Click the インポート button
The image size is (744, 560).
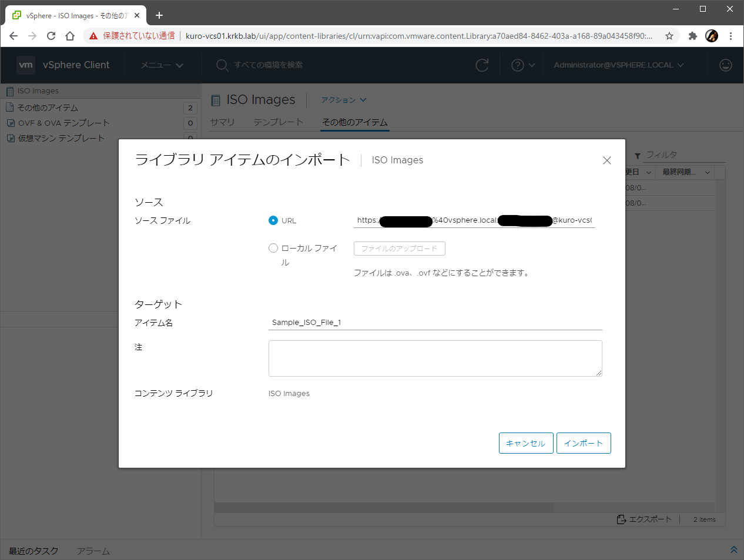pos(583,443)
